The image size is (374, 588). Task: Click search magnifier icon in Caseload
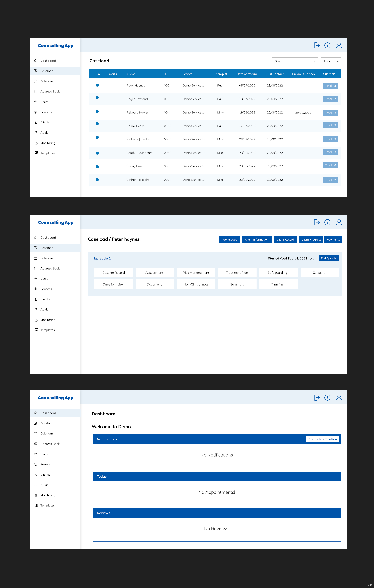[314, 61]
